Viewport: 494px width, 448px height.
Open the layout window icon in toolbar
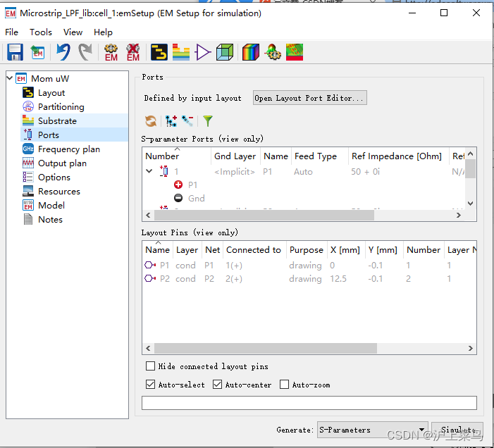click(159, 52)
